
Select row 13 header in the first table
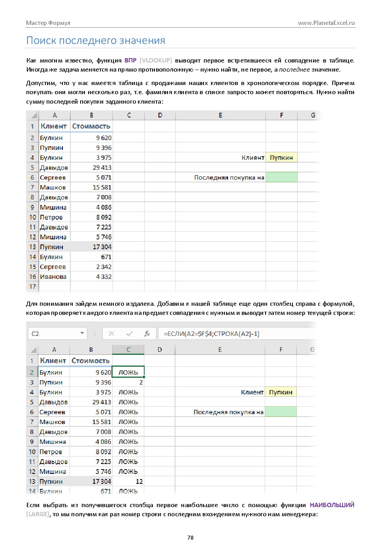32,247
